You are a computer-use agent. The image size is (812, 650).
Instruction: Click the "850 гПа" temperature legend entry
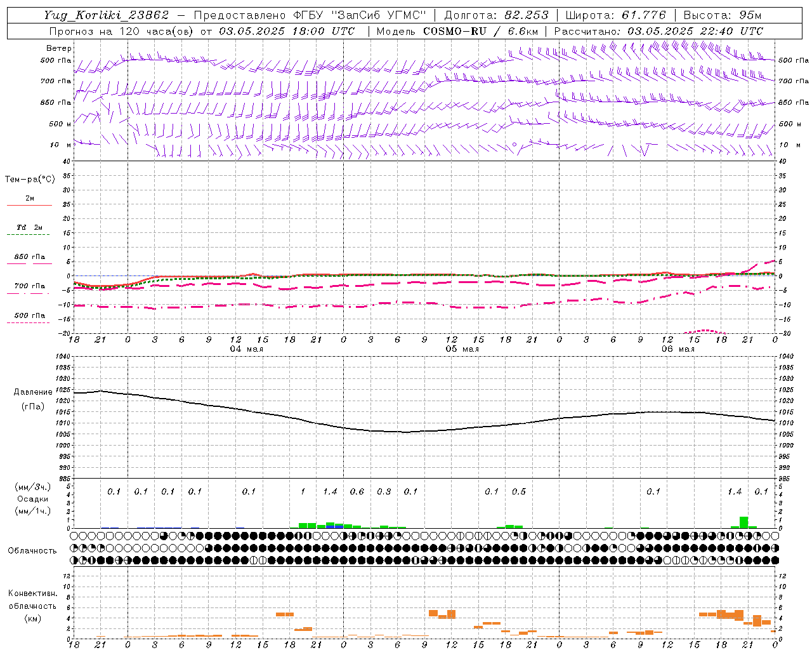click(x=29, y=257)
